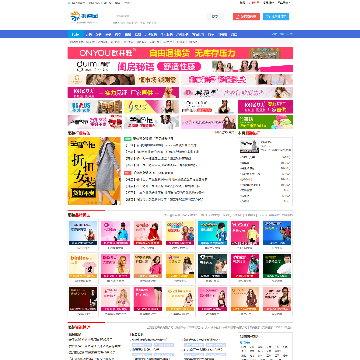
Task: Open the green macaron banner ad
Action: (x=265, y=122)
